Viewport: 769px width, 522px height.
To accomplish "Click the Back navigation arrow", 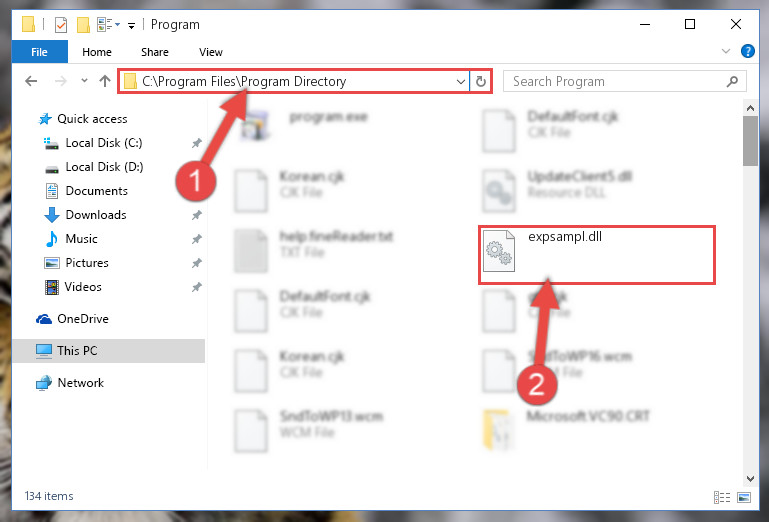I will tap(31, 81).
